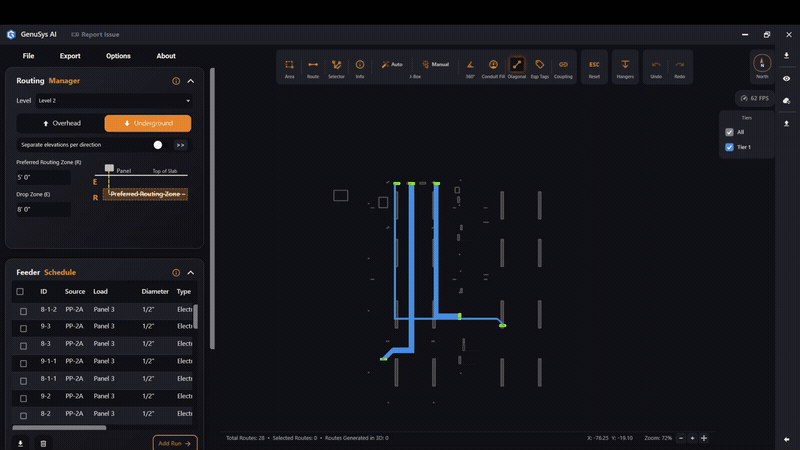Click the fit-to-view zoom button
Viewport: 800px width, 450px height.
point(704,438)
